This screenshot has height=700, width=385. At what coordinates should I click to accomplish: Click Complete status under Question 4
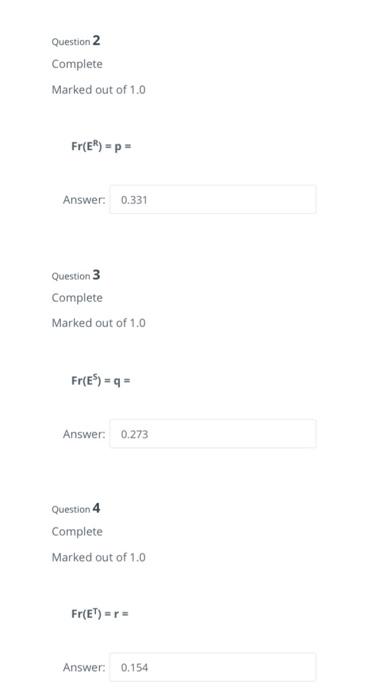coord(77,532)
